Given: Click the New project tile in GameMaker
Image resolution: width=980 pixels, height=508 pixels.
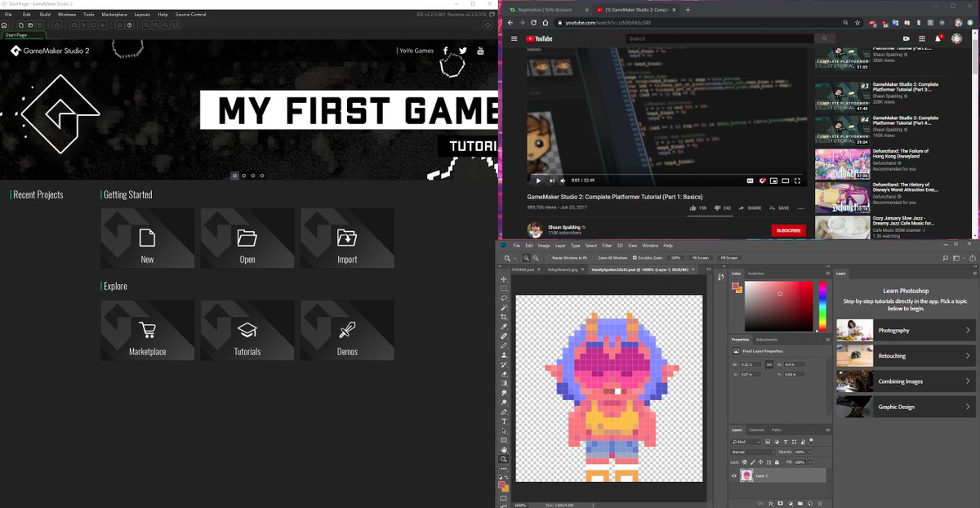Looking at the screenshot, I should (147, 238).
